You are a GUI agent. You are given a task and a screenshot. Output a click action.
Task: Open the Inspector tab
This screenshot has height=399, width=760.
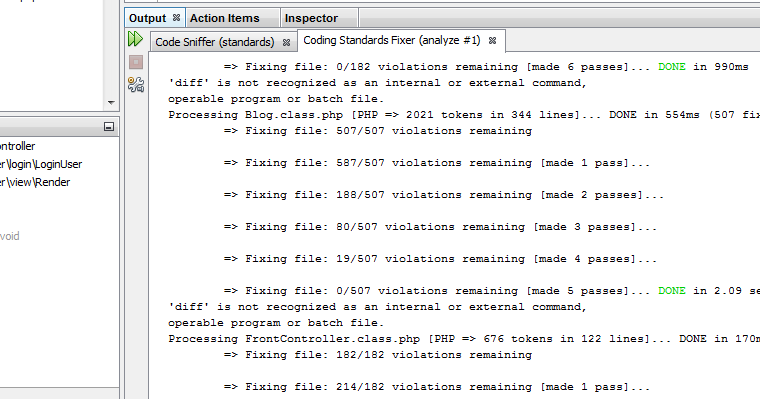[311, 18]
